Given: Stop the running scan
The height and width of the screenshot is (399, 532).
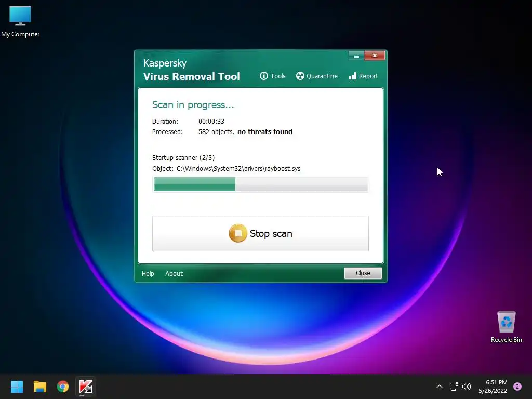Looking at the screenshot, I should point(260,233).
